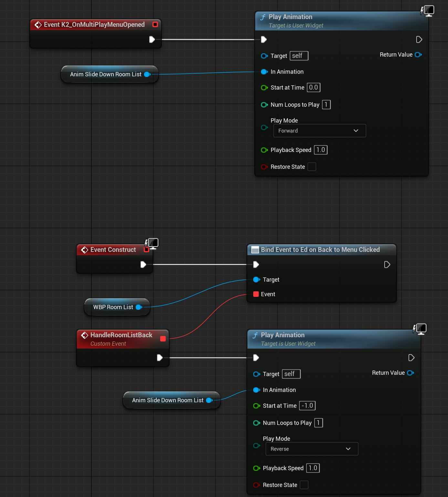Image resolution: width=448 pixels, height=497 pixels.
Task: Click exec output pin of Event Construct
Action: [x=143, y=265]
